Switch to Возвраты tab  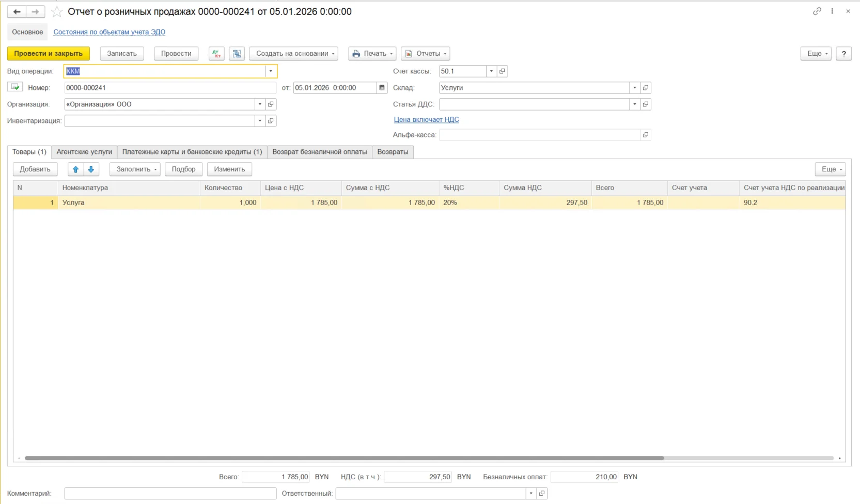pos(393,152)
